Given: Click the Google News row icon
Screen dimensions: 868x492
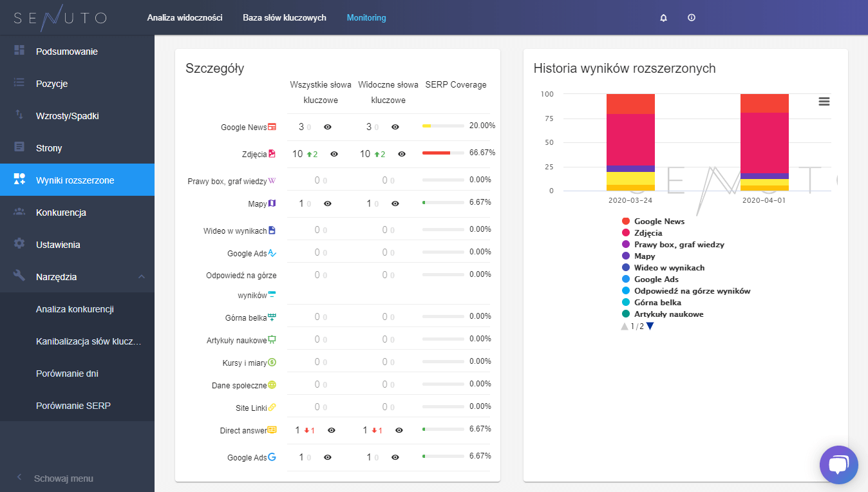Looking at the screenshot, I should (272, 127).
